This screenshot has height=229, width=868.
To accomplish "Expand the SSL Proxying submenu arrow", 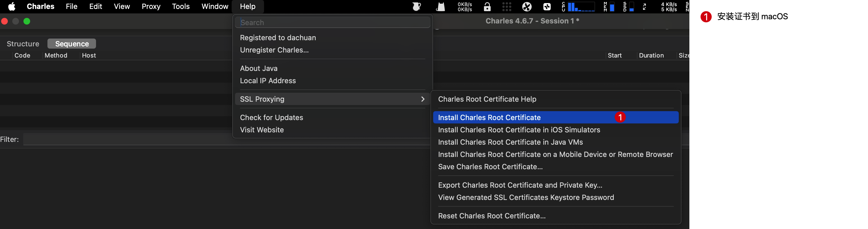I will (x=423, y=99).
